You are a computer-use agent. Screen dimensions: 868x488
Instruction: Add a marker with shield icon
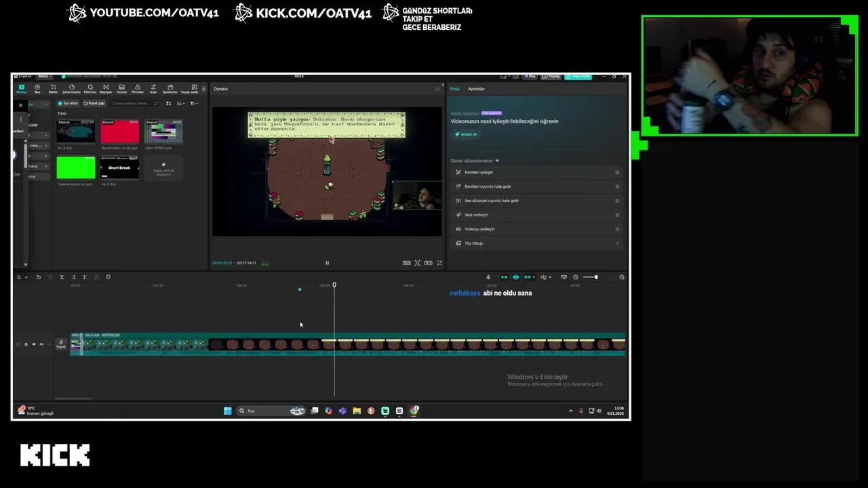click(108, 277)
